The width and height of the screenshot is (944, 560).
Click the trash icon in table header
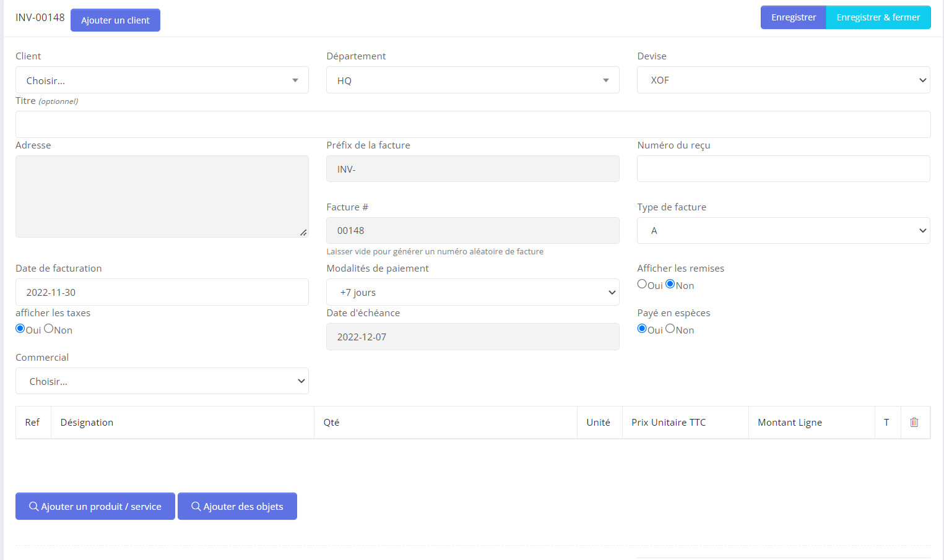click(914, 422)
